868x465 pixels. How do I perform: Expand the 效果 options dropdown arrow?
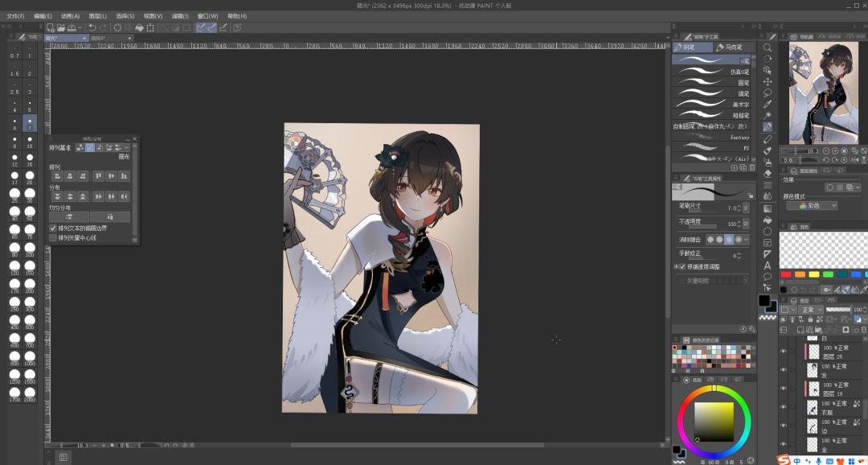(858, 188)
